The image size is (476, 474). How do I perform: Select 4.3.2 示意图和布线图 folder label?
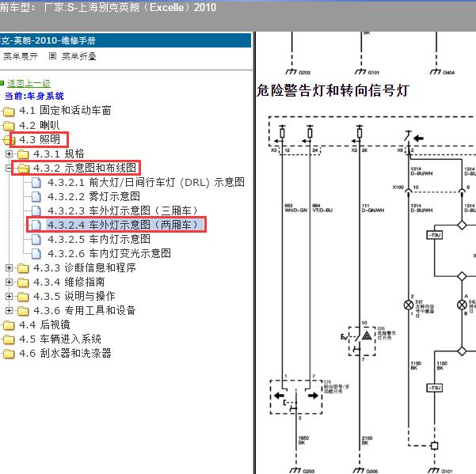[x=85, y=168]
